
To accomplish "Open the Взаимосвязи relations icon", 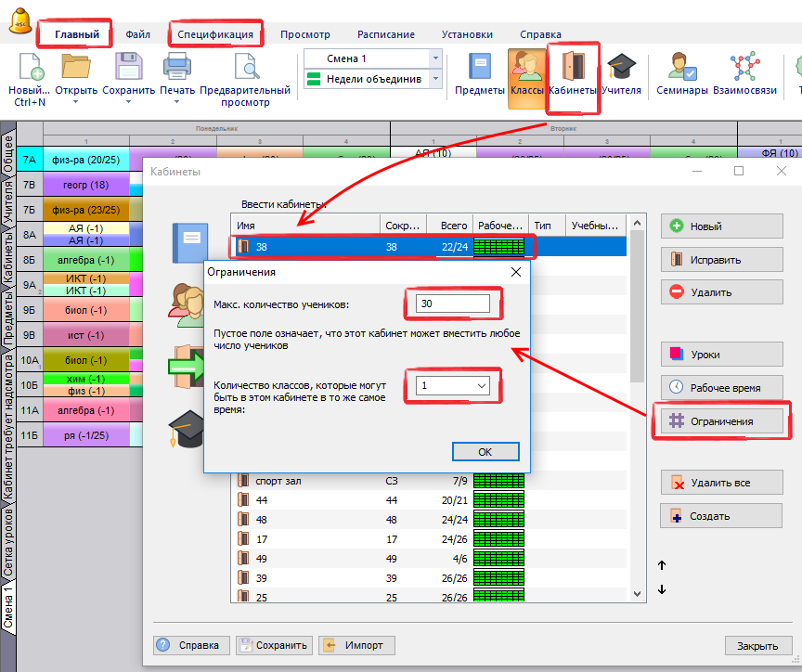I will click(744, 70).
